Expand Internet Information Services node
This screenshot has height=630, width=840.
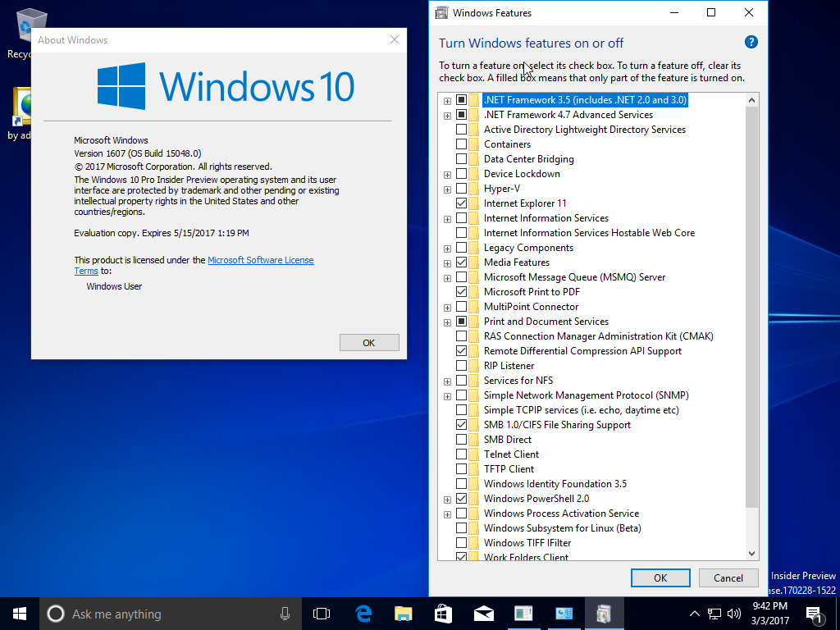(x=447, y=219)
